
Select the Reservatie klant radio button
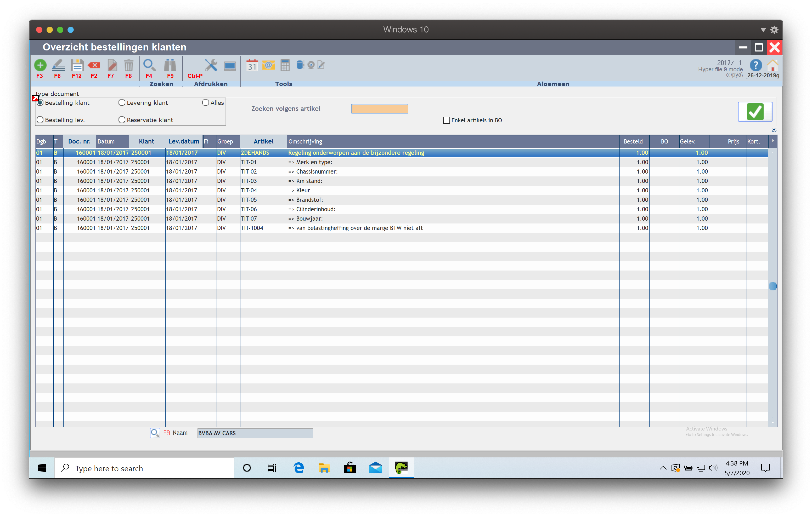(122, 120)
